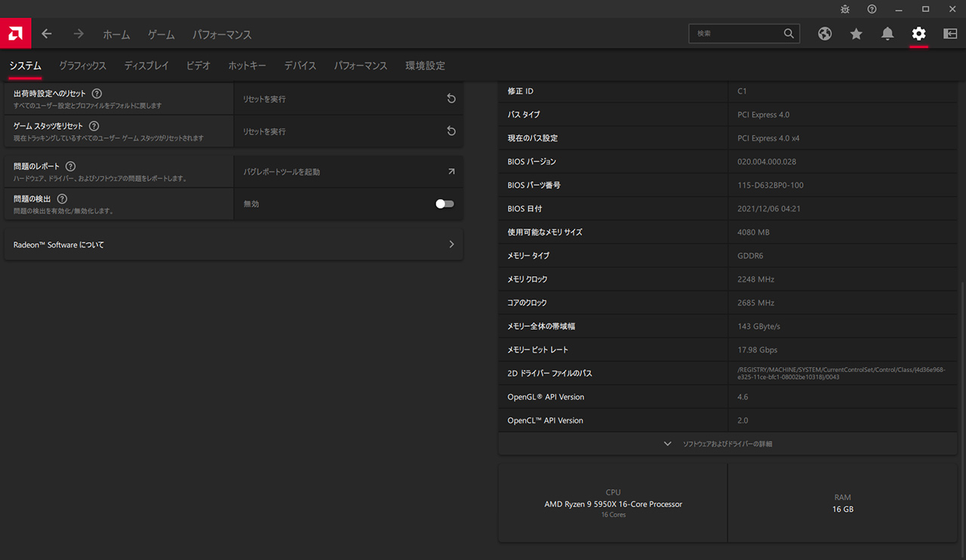This screenshot has height=560, width=966.
Task: Open the web browser globe icon
Action: [x=825, y=34]
